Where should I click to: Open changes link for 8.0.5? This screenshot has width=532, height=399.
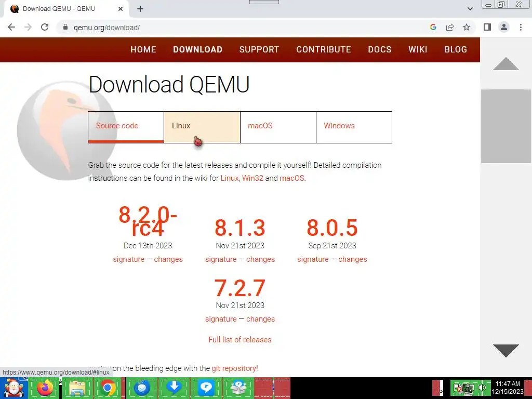click(353, 259)
